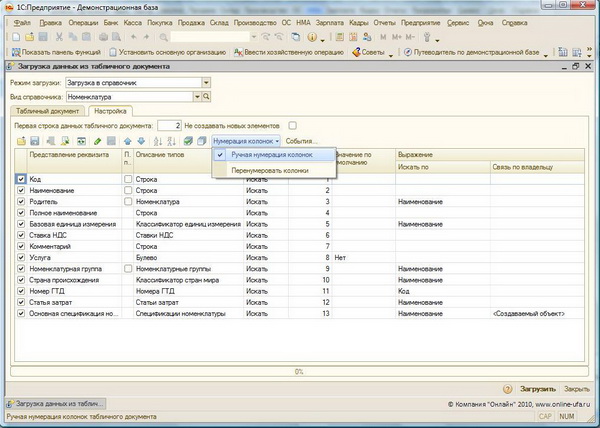Expand search field dropdown in main toolbar
This screenshot has width=600, height=428.
click(253, 37)
